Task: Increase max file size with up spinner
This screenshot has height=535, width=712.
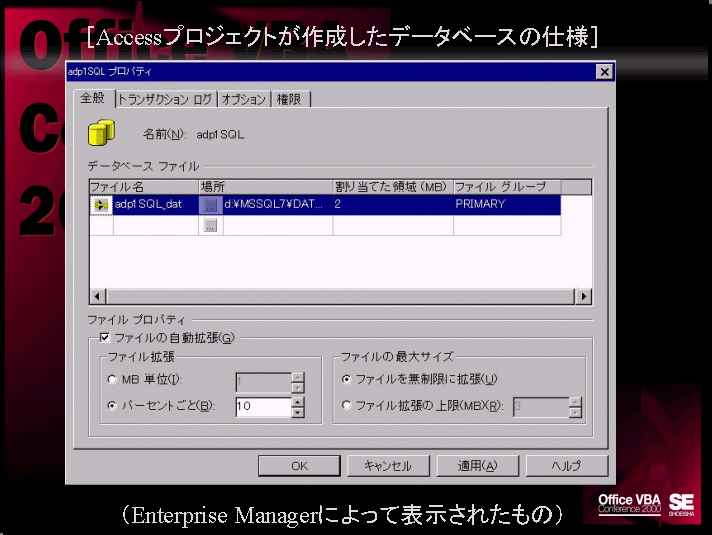Action: [575, 401]
